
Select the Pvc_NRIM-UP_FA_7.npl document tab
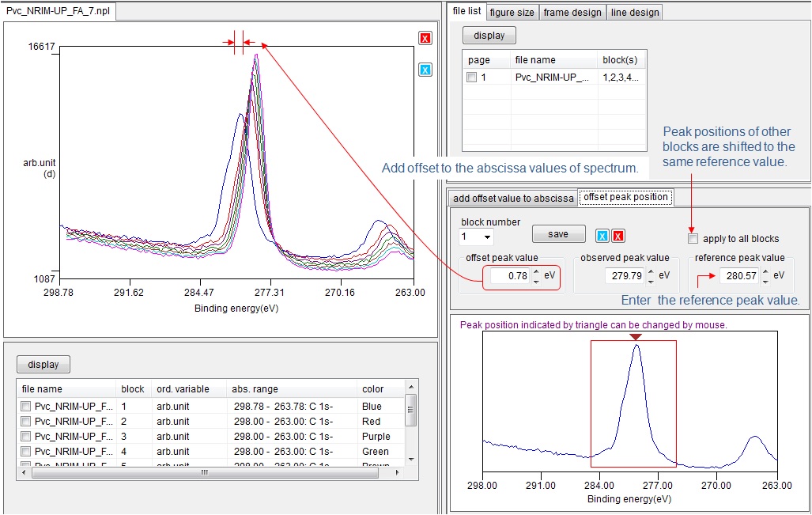tap(58, 10)
